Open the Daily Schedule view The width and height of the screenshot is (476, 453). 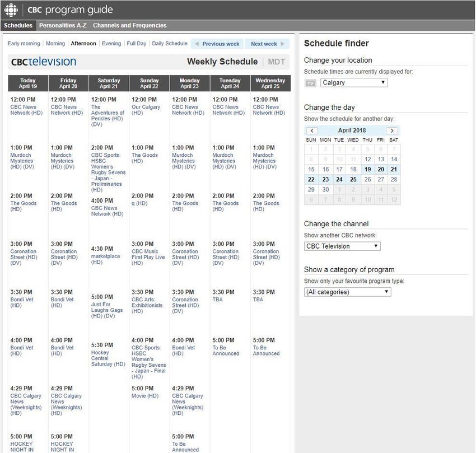(170, 44)
